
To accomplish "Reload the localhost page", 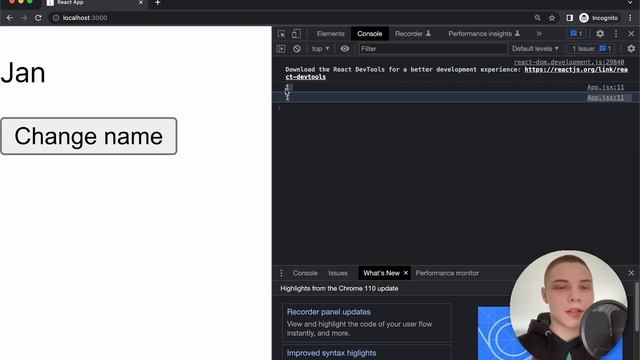I will (38, 18).
